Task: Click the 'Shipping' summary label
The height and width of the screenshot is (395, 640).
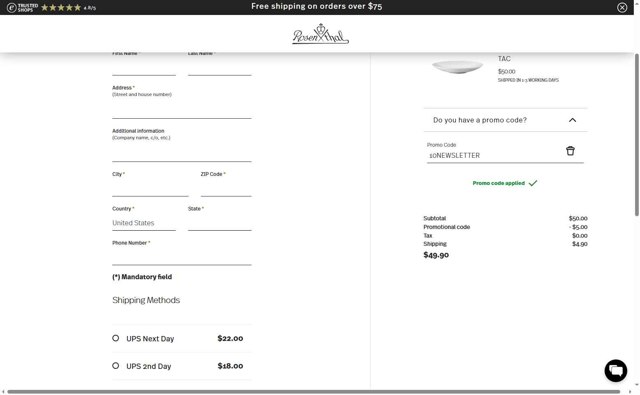Action: coord(435,244)
